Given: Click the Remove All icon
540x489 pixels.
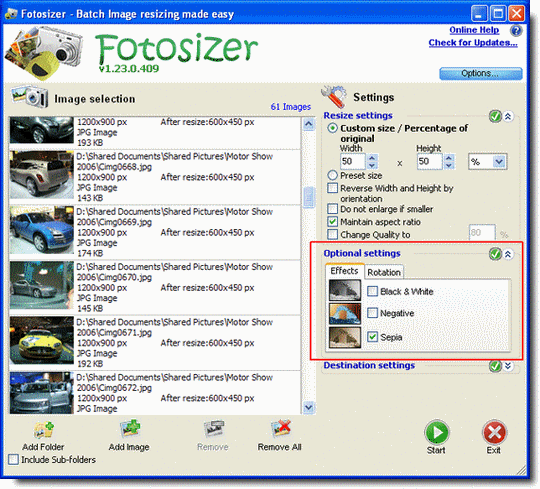Looking at the screenshot, I should click(280, 428).
